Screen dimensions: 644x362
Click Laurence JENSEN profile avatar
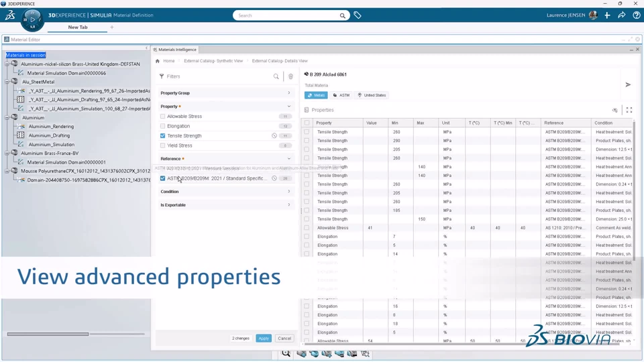[593, 15]
